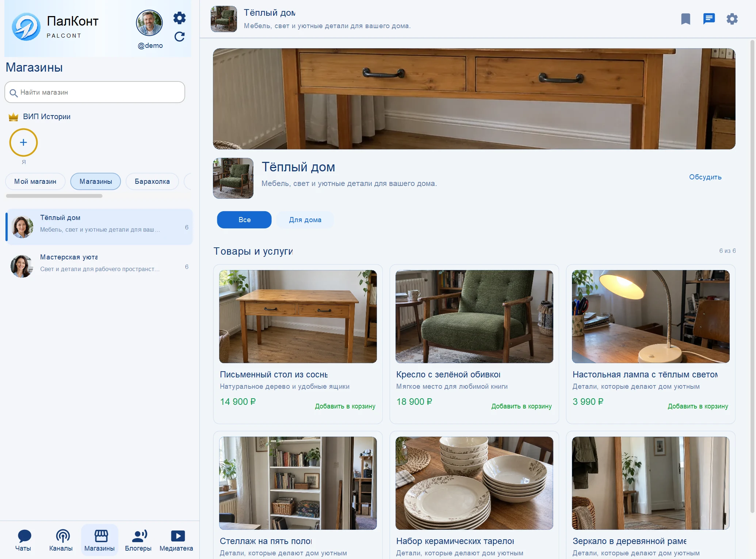Add a VIP story with plus circle
The width and height of the screenshot is (756, 559).
click(23, 142)
